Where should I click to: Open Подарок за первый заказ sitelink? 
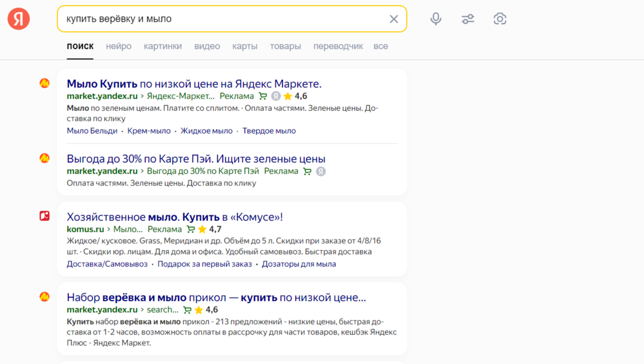204,264
